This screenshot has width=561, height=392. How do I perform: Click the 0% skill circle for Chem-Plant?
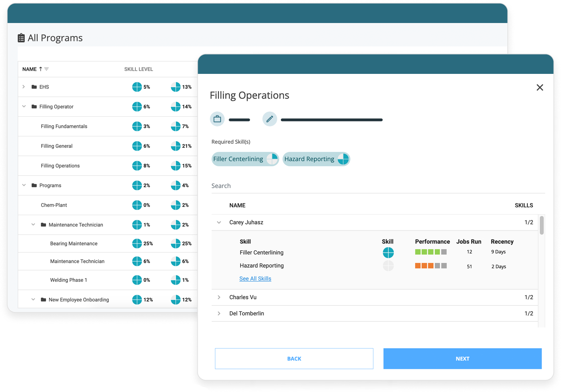(137, 205)
